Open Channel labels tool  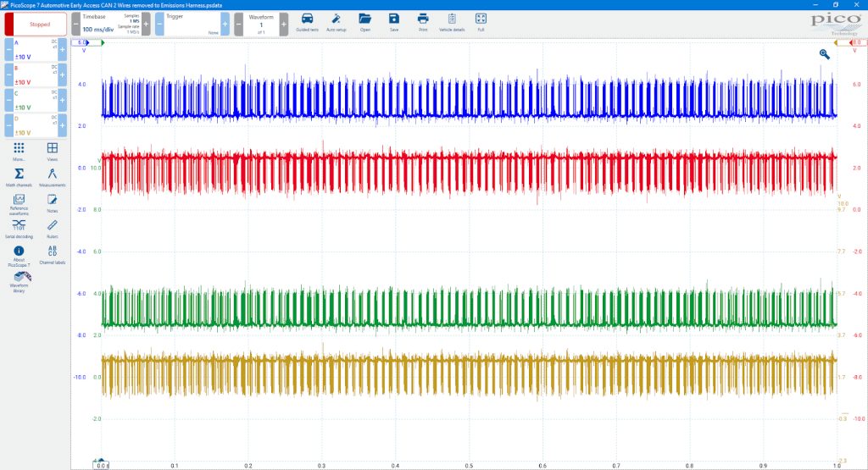(x=52, y=254)
